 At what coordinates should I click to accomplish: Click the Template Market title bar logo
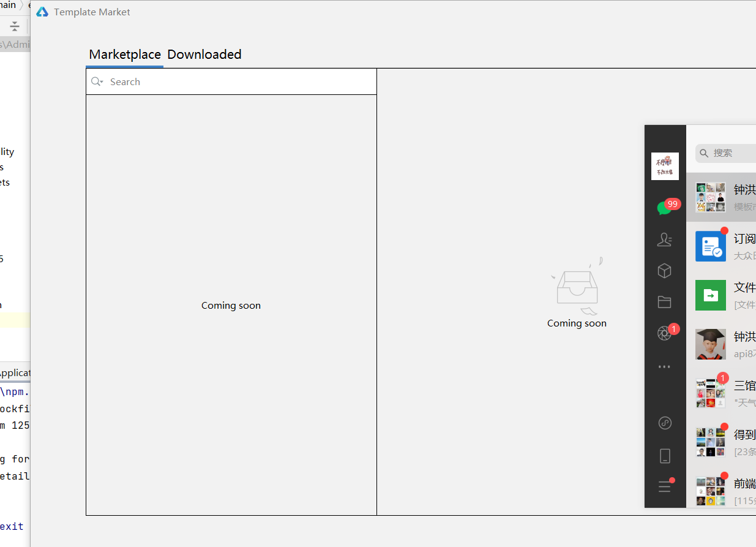42,12
